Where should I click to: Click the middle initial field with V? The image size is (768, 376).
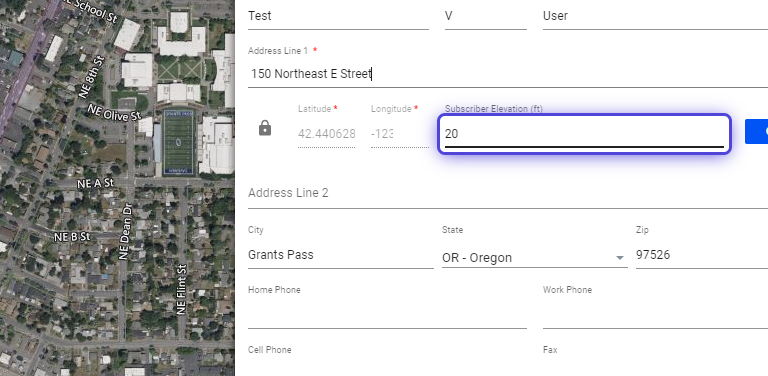(x=485, y=16)
